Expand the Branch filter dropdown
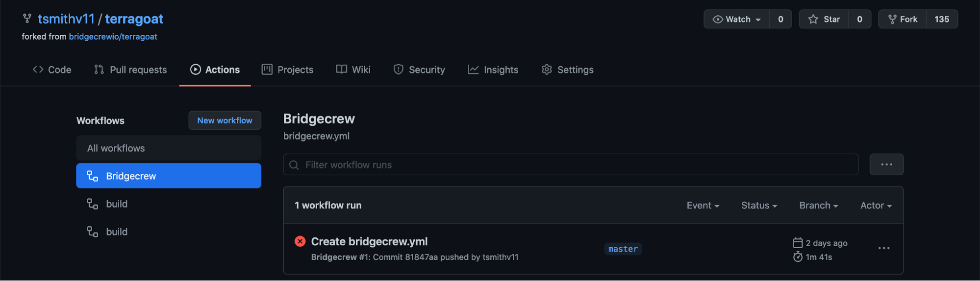The image size is (980, 281). 819,206
